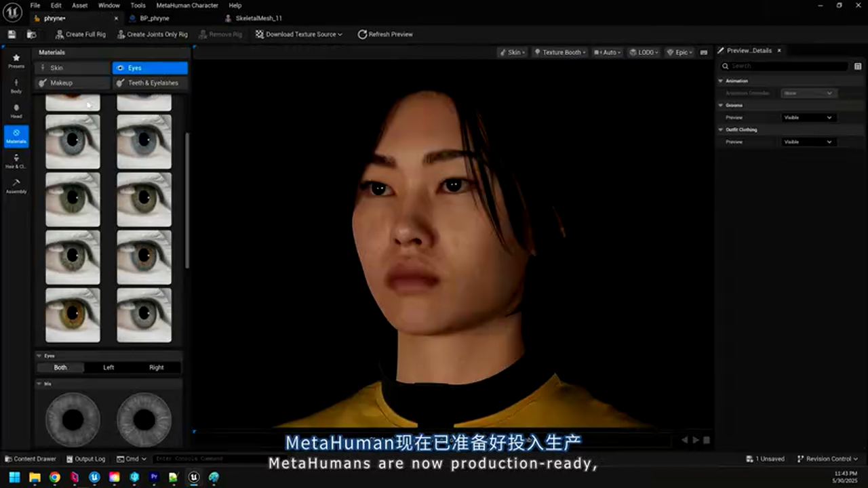Select the Materials icon in the sidebar
Screen dimensions: 868x488
tap(16, 136)
